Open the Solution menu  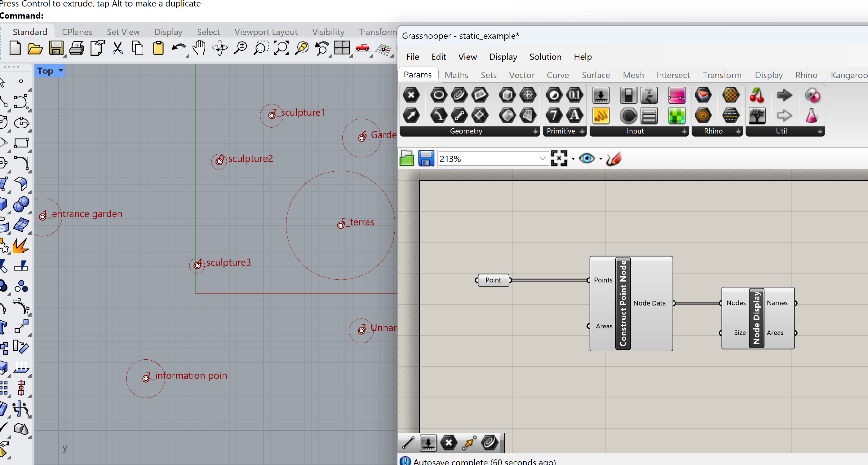[x=545, y=57]
